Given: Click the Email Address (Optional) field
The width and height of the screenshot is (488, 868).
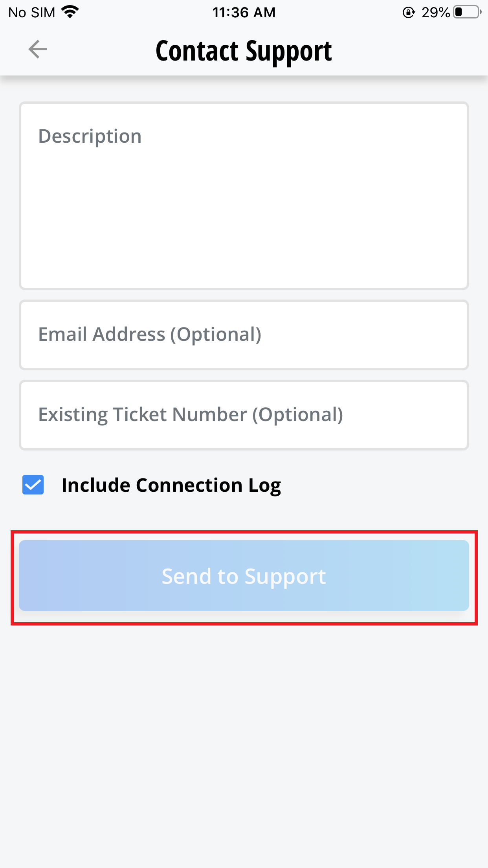Looking at the screenshot, I should [244, 335].
